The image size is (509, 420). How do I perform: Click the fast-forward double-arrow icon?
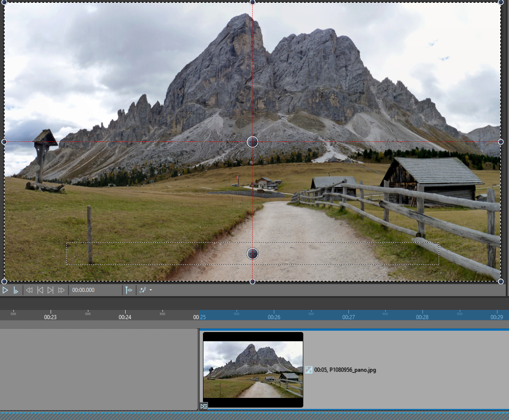coord(61,290)
